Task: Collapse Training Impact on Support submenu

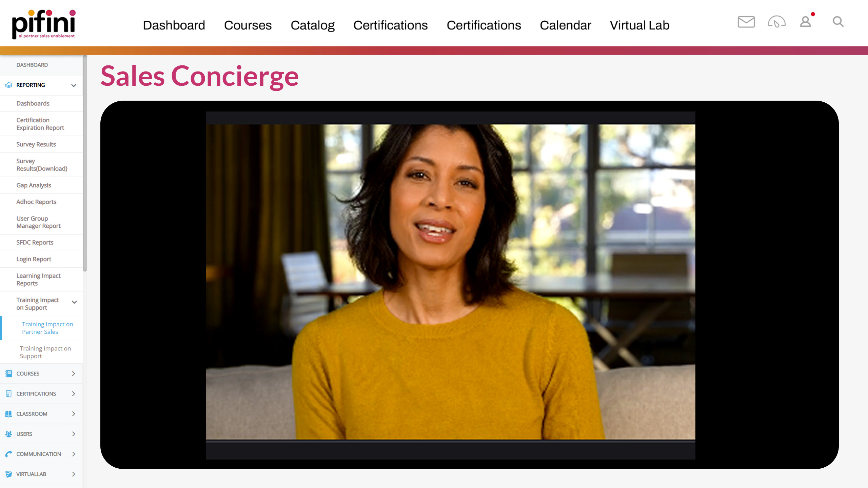Action: (74, 302)
